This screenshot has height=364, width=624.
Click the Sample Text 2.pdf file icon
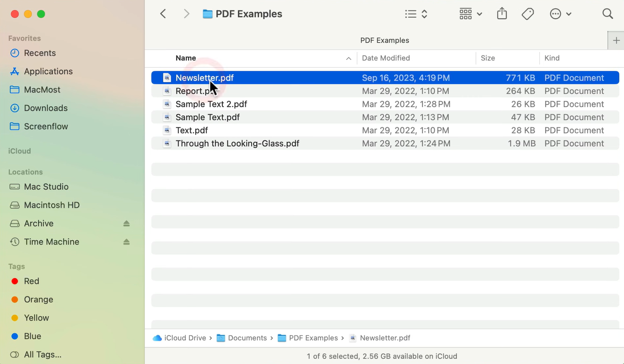point(167,104)
